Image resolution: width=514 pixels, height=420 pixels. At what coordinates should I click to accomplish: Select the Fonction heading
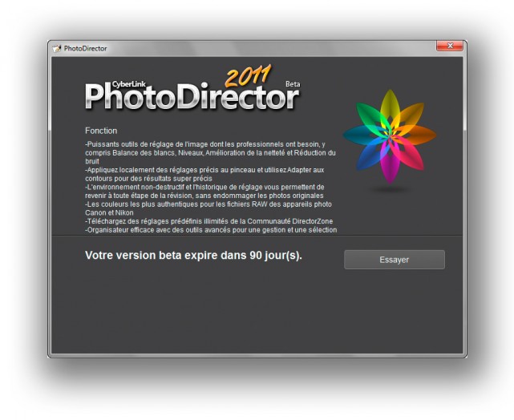pos(101,131)
